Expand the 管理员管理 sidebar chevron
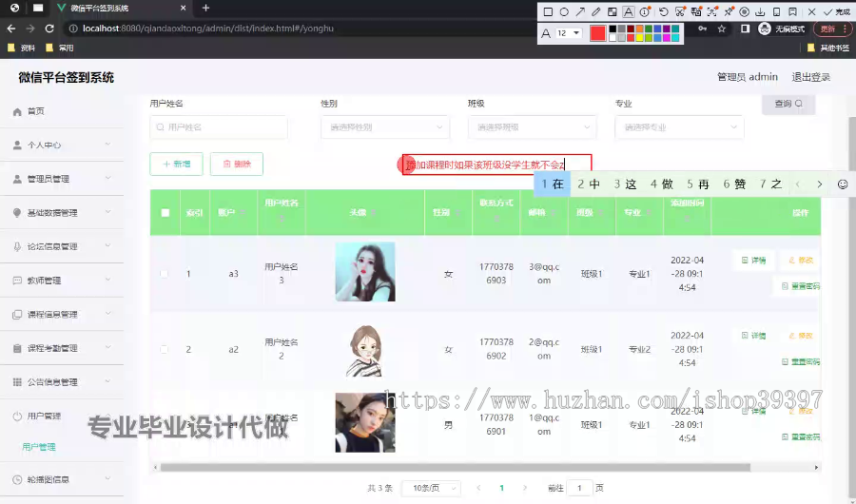 click(108, 179)
